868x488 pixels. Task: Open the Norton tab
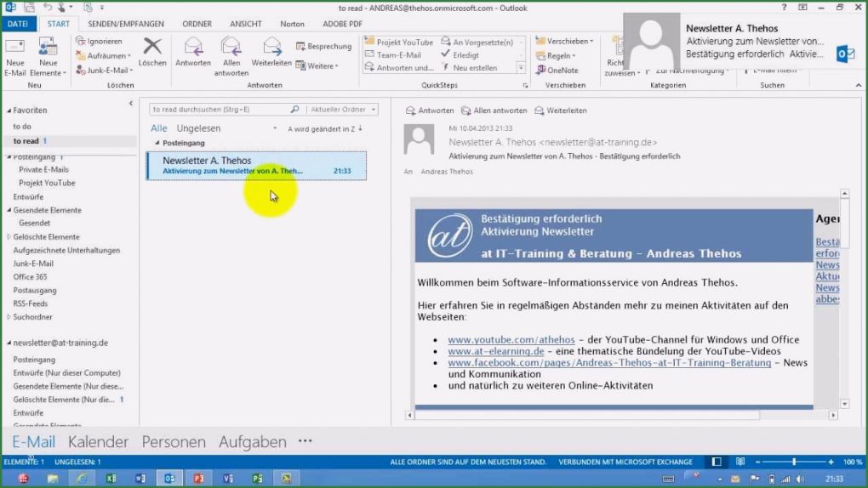tap(292, 24)
